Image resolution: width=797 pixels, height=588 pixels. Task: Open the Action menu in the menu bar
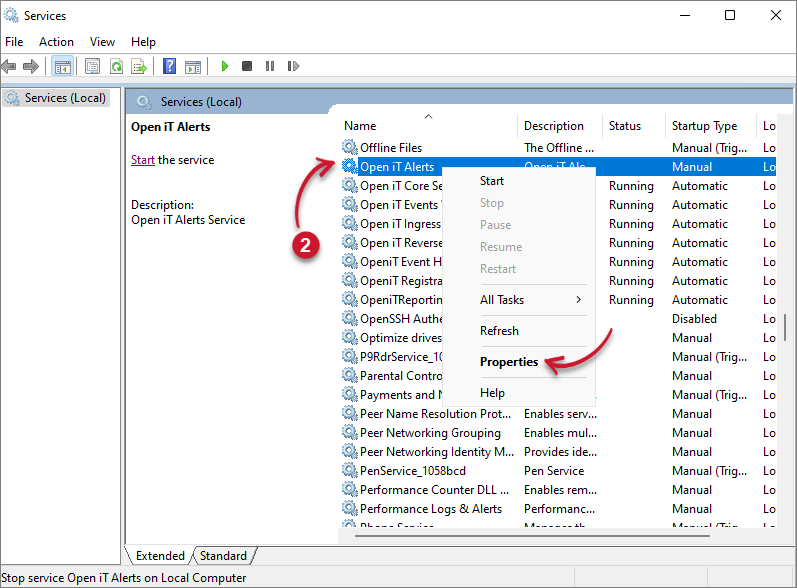[x=56, y=42]
